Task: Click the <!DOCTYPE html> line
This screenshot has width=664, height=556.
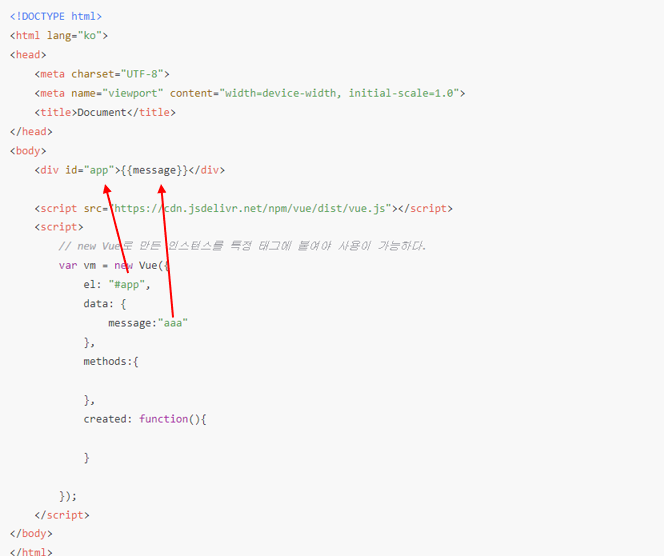Action: (x=56, y=17)
